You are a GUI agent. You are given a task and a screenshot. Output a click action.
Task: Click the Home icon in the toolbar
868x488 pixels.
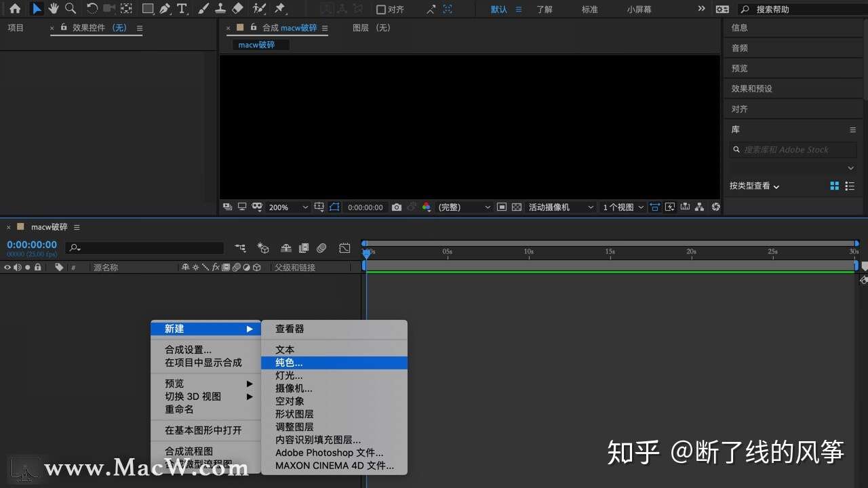pos(15,9)
